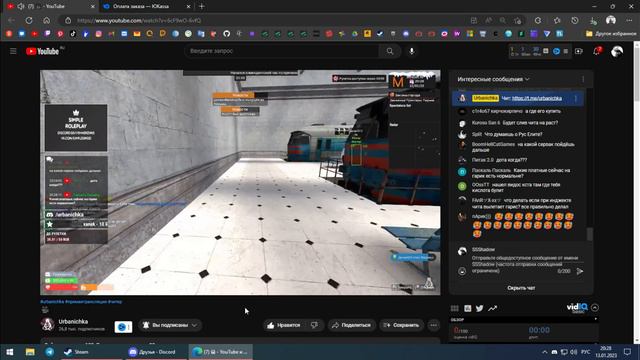The image size is (640, 360).
Task: Open the Pinterest bookmark in the favorites bar
Action: [60, 34]
